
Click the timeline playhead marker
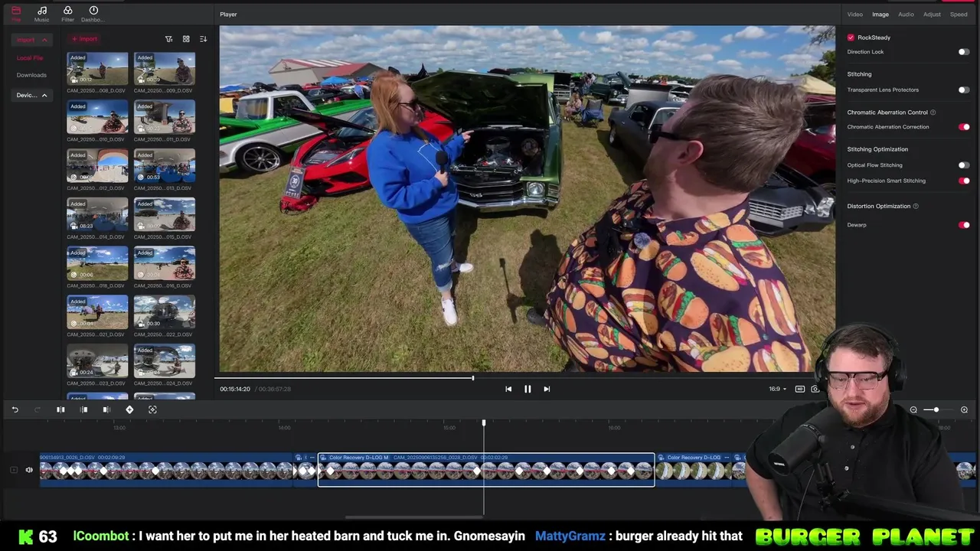(x=484, y=422)
